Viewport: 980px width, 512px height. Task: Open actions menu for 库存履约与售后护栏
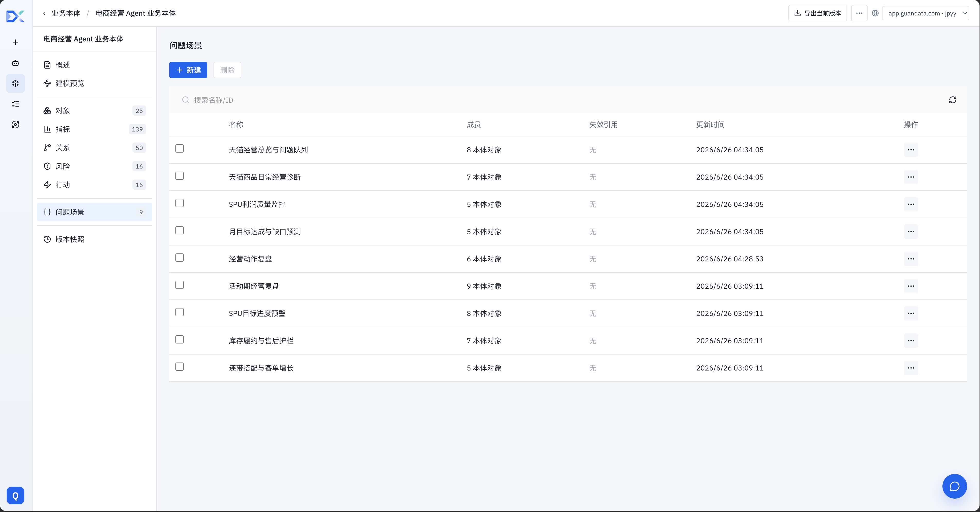point(911,341)
